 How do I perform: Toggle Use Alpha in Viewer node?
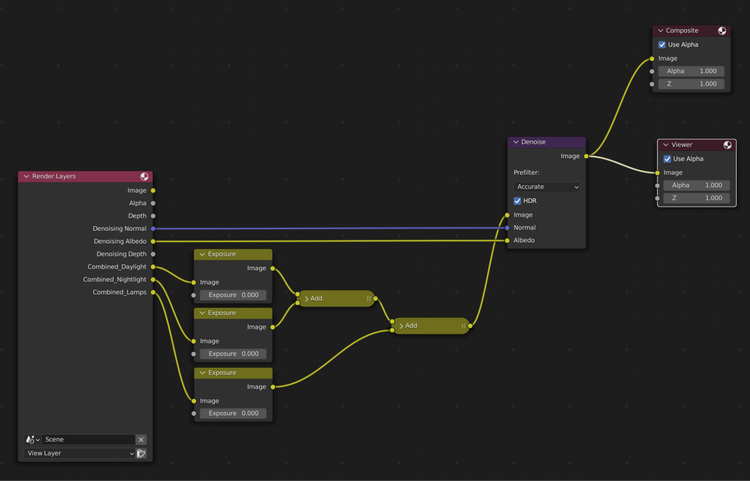point(668,159)
